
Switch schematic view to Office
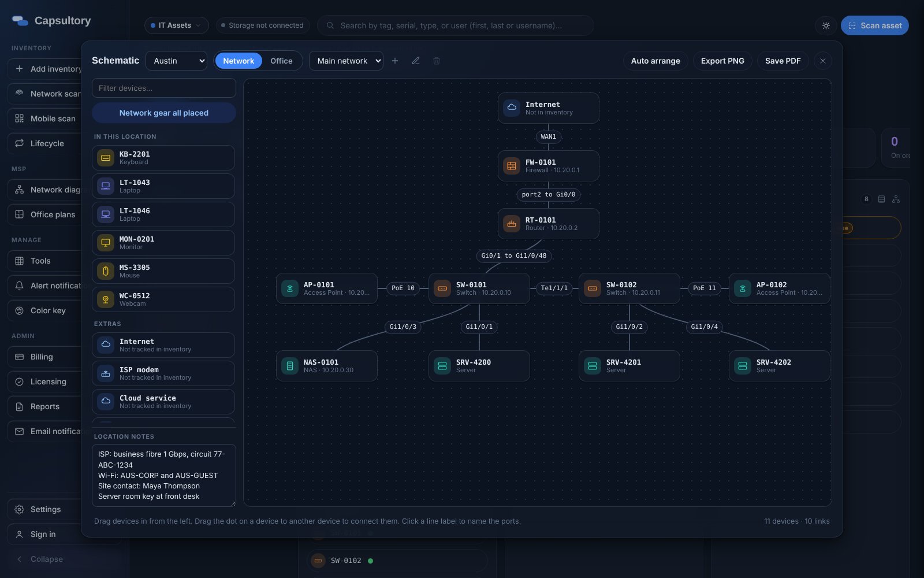[281, 61]
